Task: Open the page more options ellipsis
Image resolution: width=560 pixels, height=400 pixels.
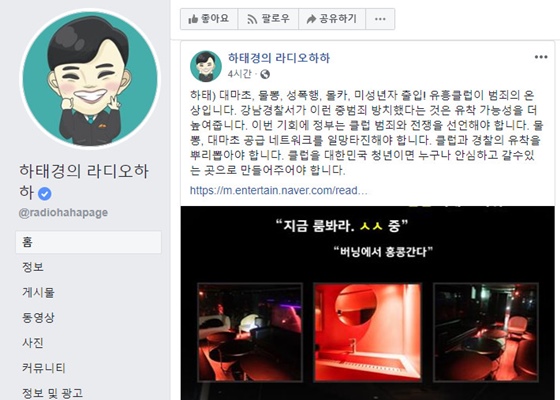Action: point(380,19)
